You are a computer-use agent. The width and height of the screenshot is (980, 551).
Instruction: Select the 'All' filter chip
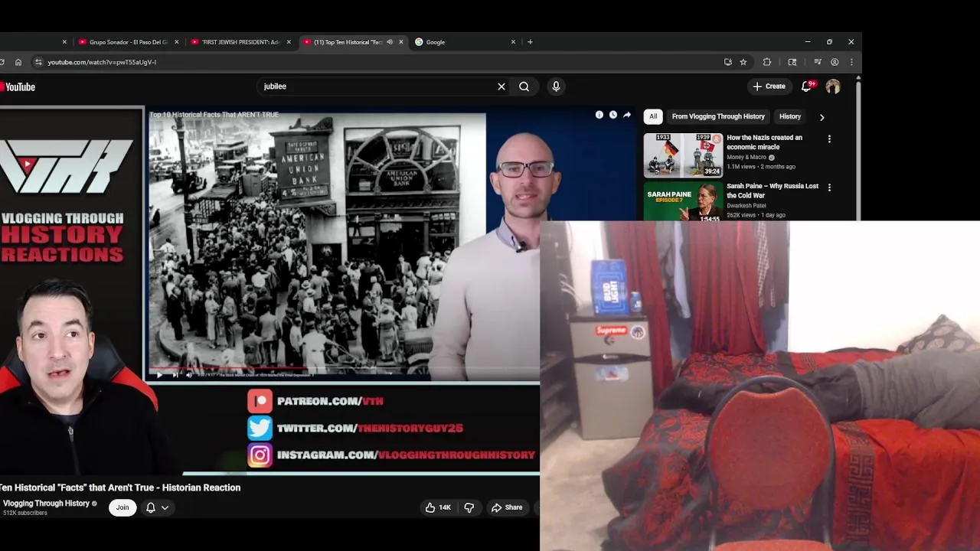(653, 116)
